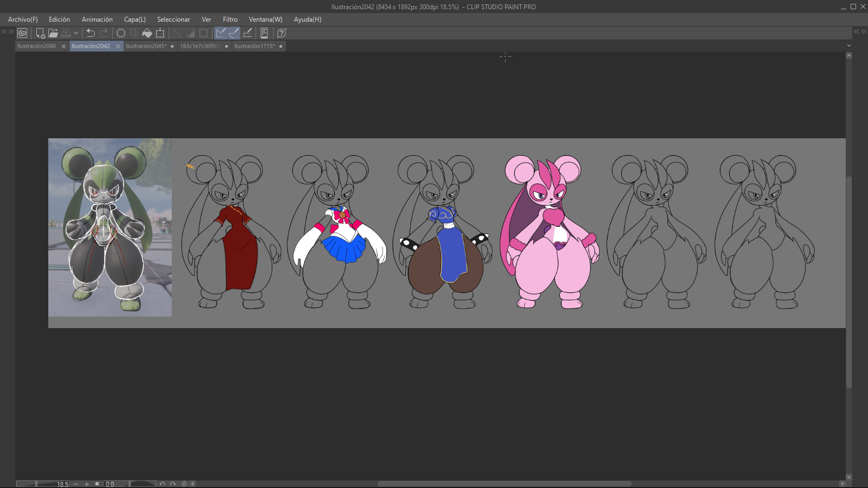This screenshot has width=868, height=488.
Task: Open the Edición menu
Action: [59, 20]
